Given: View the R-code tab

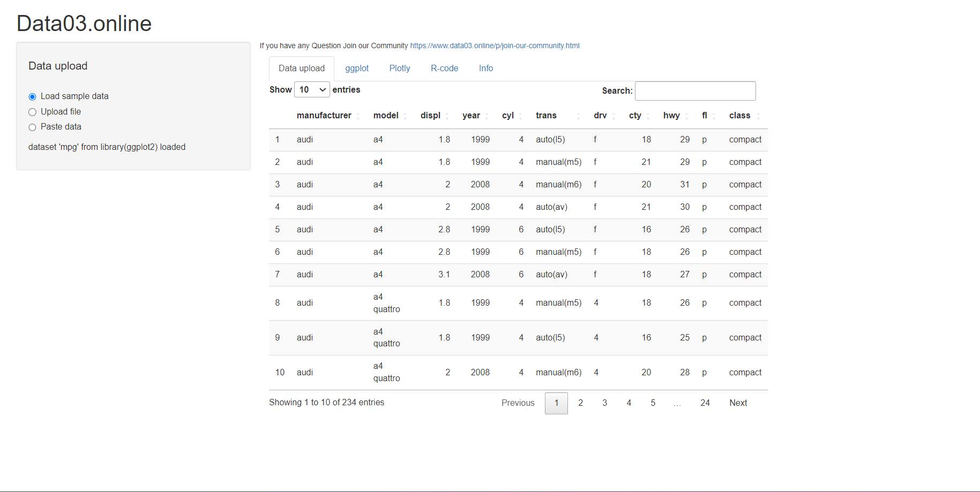Looking at the screenshot, I should [445, 69].
